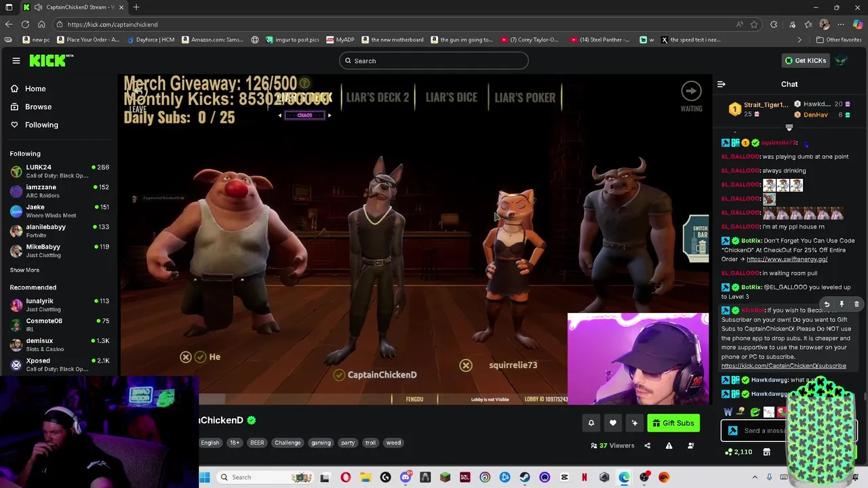Viewport: 868px width, 488px height.
Task: Click the notification bell icon below stream
Action: pos(591,423)
